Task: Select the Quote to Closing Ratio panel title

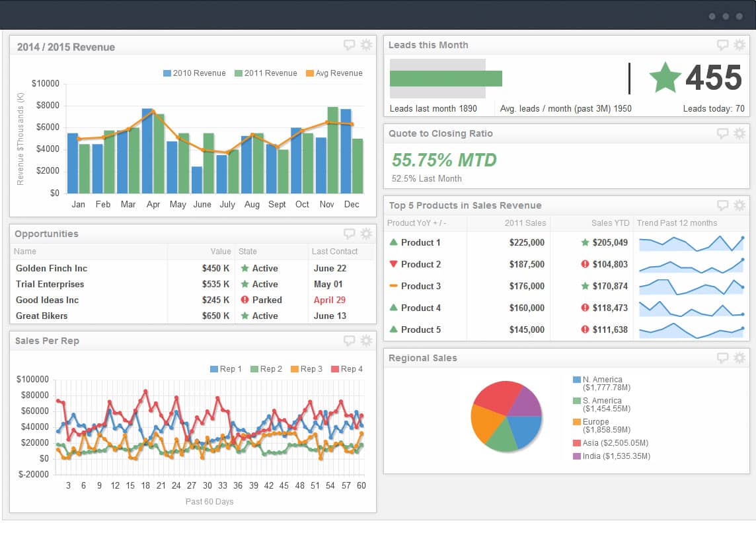Action: [x=439, y=133]
